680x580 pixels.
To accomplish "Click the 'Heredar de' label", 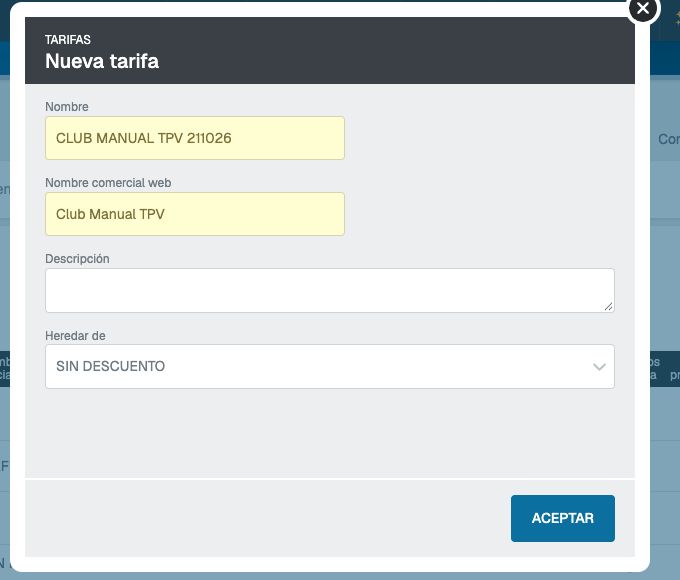I will [75, 336].
